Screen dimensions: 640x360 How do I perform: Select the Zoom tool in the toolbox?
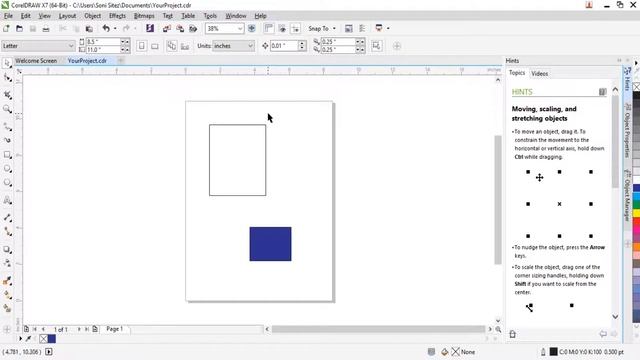coord(7,109)
